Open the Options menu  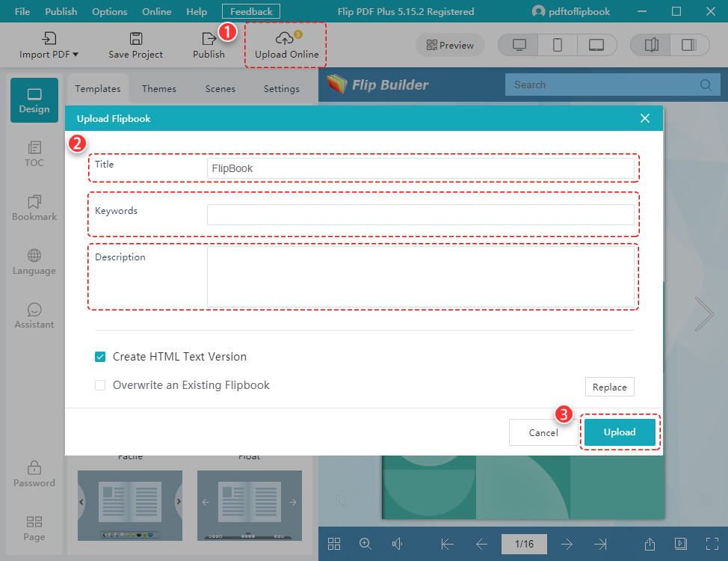[x=109, y=11]
